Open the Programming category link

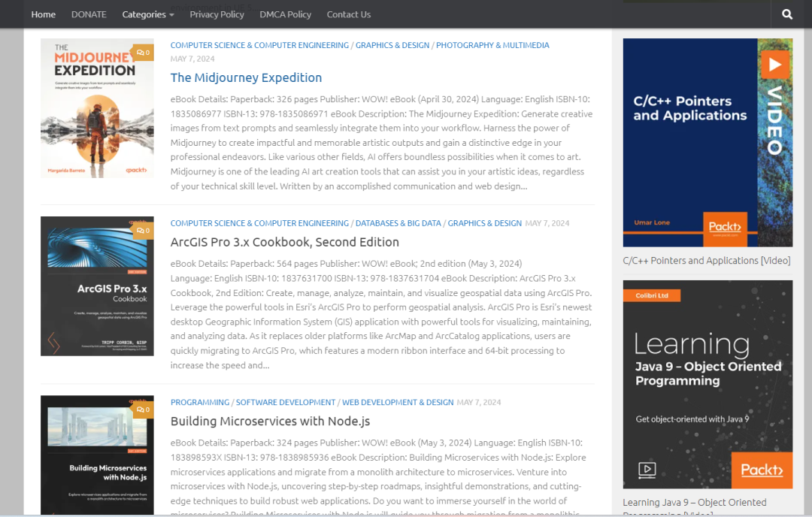point(200,402)
